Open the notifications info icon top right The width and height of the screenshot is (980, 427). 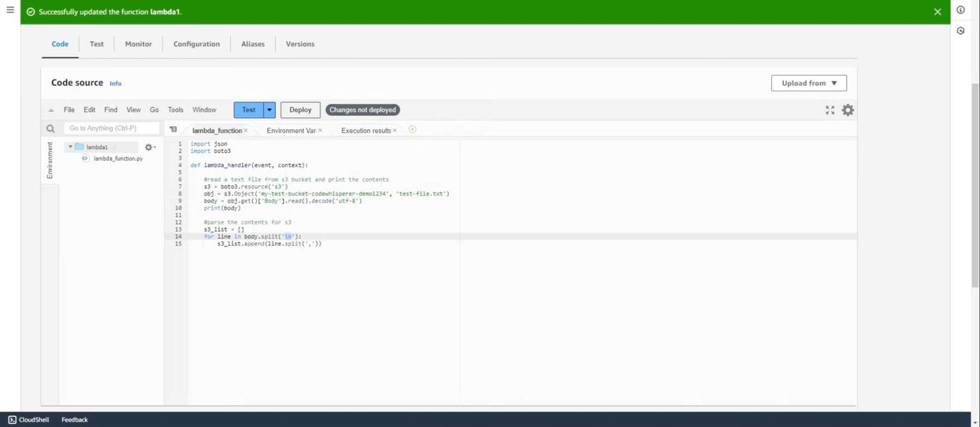960,10
